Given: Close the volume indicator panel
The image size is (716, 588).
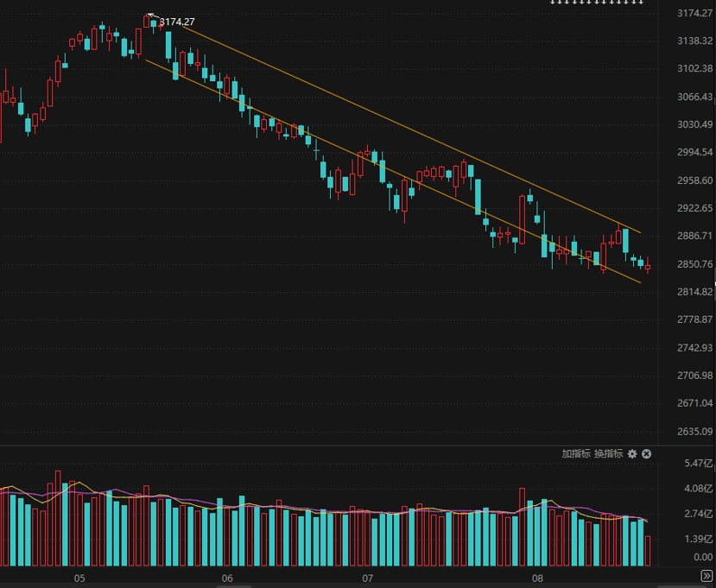Looking at the screenshot, I should coord(646,454).
